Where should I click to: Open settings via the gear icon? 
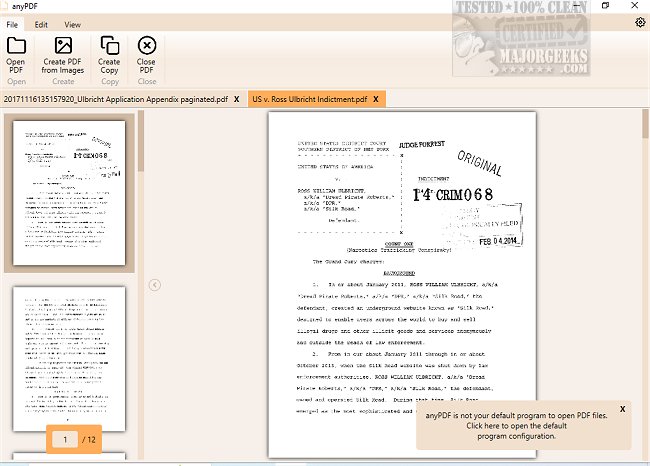[x=640, y=23]
